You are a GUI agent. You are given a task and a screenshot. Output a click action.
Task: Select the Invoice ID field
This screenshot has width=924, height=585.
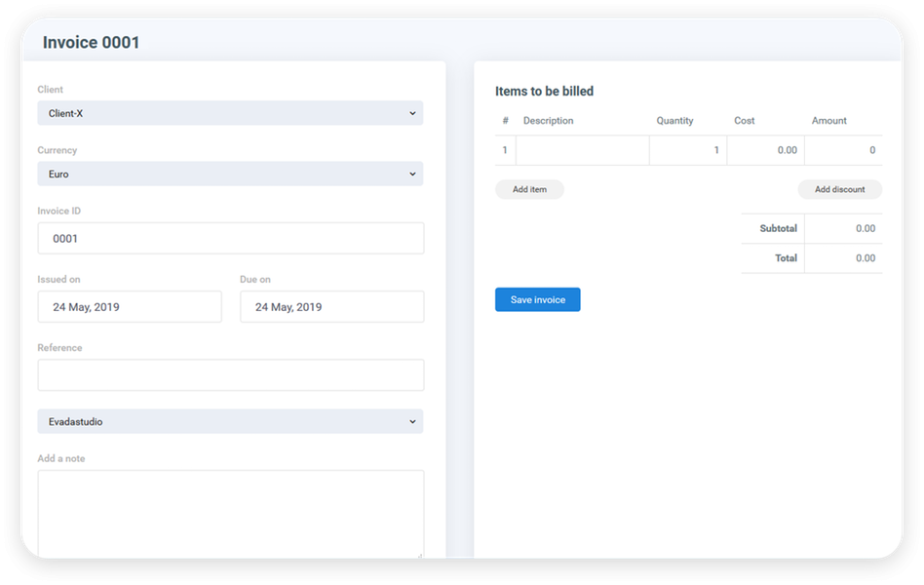pos(230,238)
